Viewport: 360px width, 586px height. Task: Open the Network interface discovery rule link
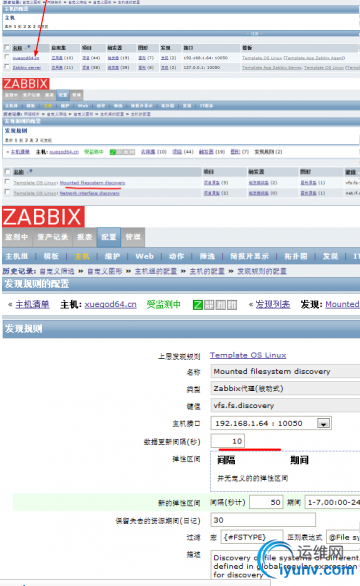click(90, 193)
